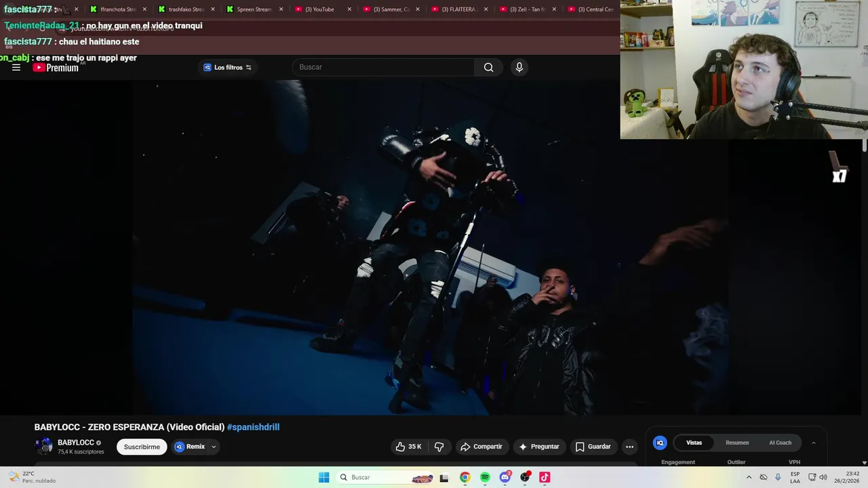The image size is (868, 488).
Task: Switch to the Spreen Stream tab
Action: click(254, 9)
